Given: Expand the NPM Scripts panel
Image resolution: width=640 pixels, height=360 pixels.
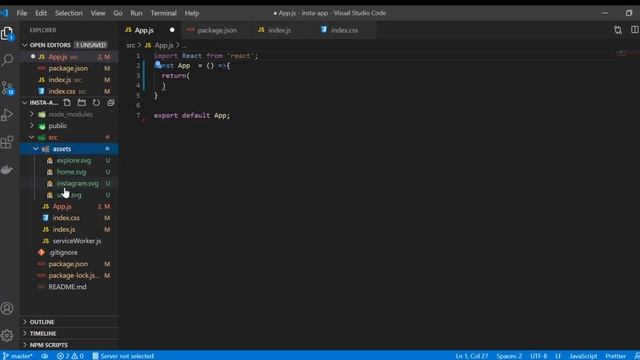Looking at the screenshot, I should tap(69, 345).
